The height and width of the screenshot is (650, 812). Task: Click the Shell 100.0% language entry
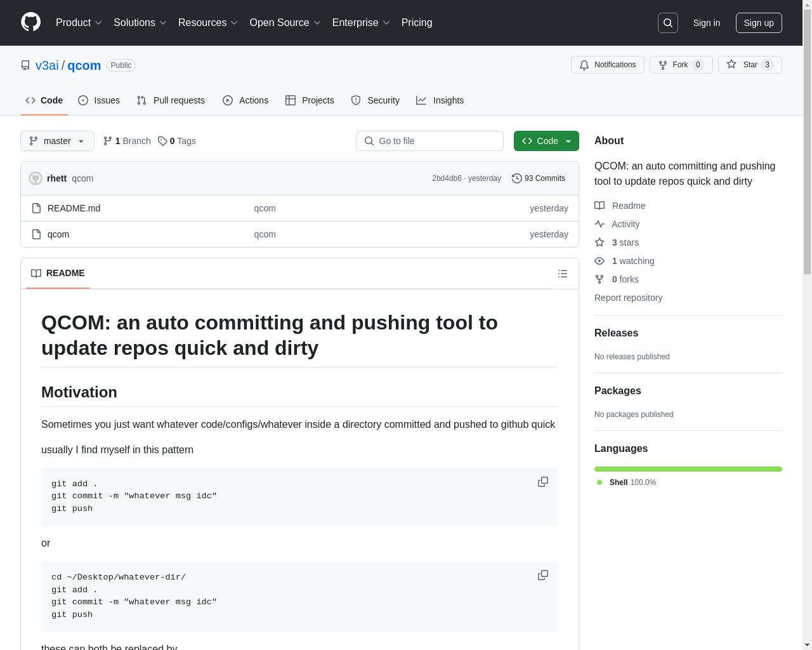pos(627,482)
